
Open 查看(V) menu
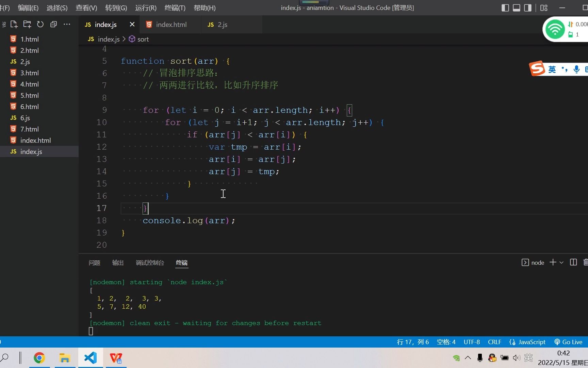(x=86, y=8)
